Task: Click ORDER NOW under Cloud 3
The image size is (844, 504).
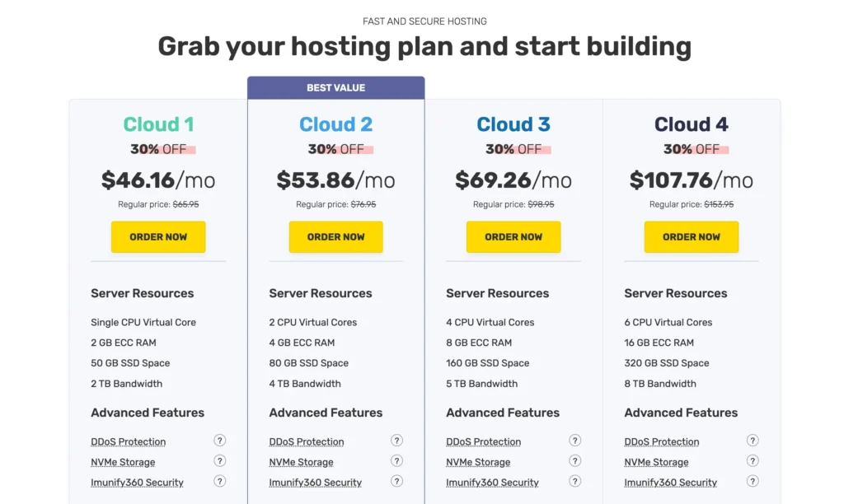Action: (513, 236)
